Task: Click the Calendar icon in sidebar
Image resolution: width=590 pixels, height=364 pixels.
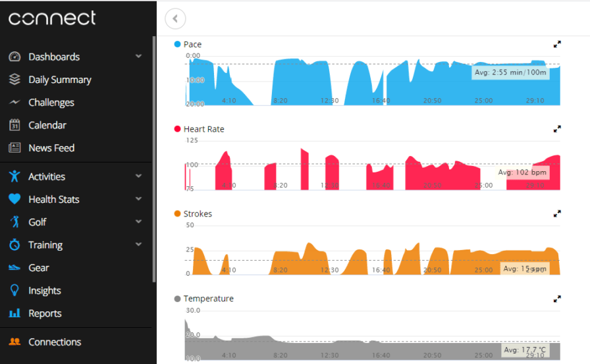Action: (x=14, y=125)
